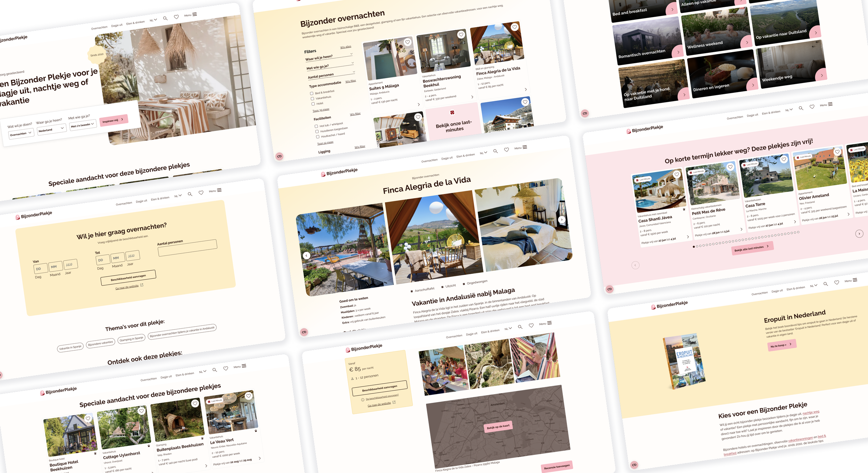The width and height of the screenshot is (868, 473).
Task: Open favorites heart in last-minutes page header
Action: 812,107
